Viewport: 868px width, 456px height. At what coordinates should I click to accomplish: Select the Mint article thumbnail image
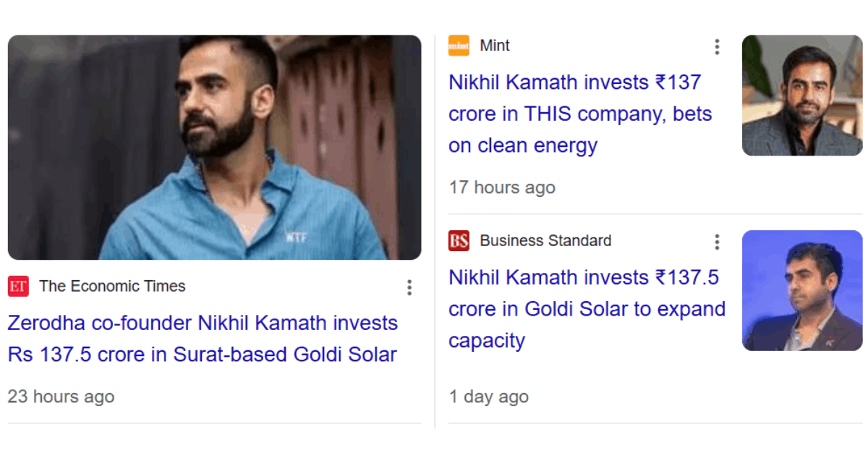(x=802, y=96)
